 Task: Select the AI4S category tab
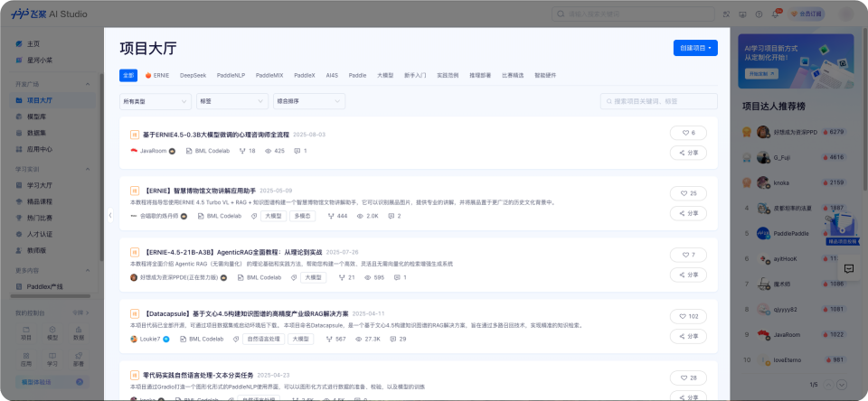pyautogui.click(x=332, y=75)
